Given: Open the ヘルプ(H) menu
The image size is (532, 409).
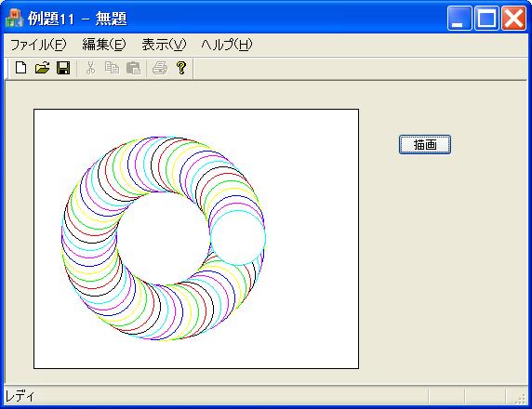Looking at the screenshot, I should point(227,45).
